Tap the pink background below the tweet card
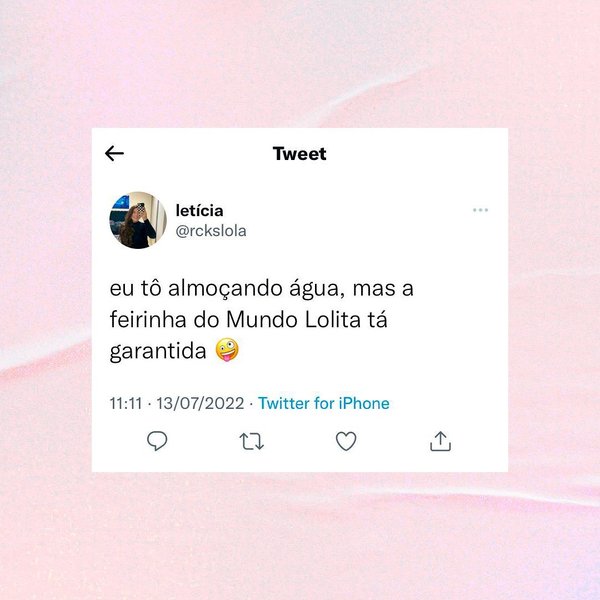 click(300, 536)
